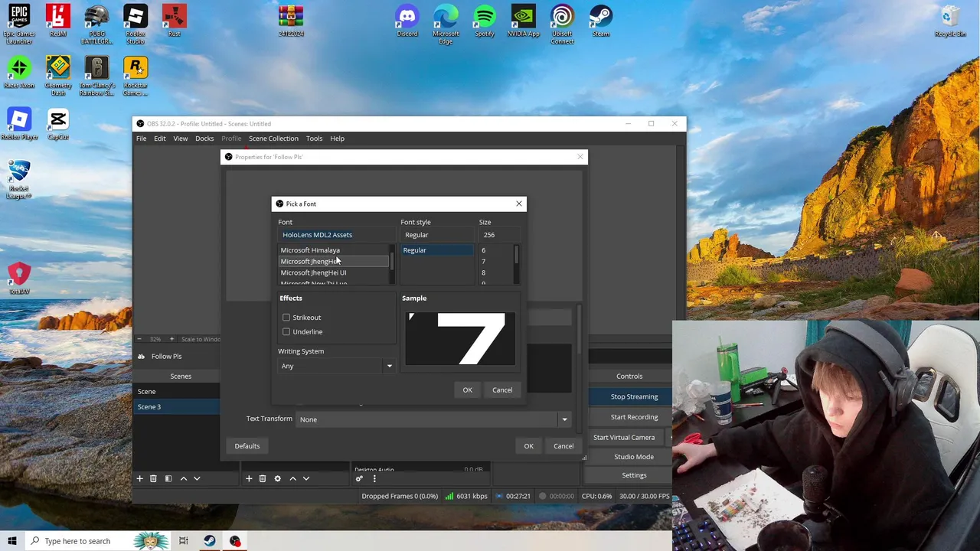
Task: Click the Steam icon in the taskbar
Action: (x=209, y=541)
